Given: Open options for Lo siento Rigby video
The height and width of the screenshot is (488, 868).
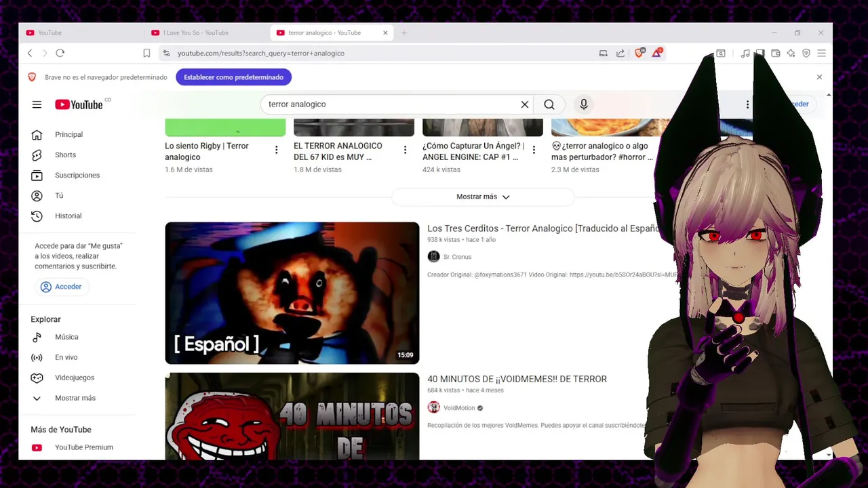Looking at the screenshot, I should pyautogui.click(x=276, y=150).
